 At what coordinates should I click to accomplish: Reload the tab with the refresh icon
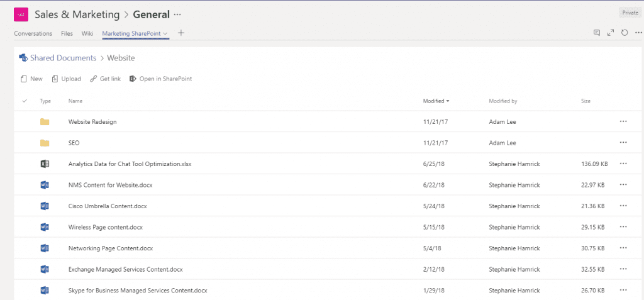coord(625,33)
